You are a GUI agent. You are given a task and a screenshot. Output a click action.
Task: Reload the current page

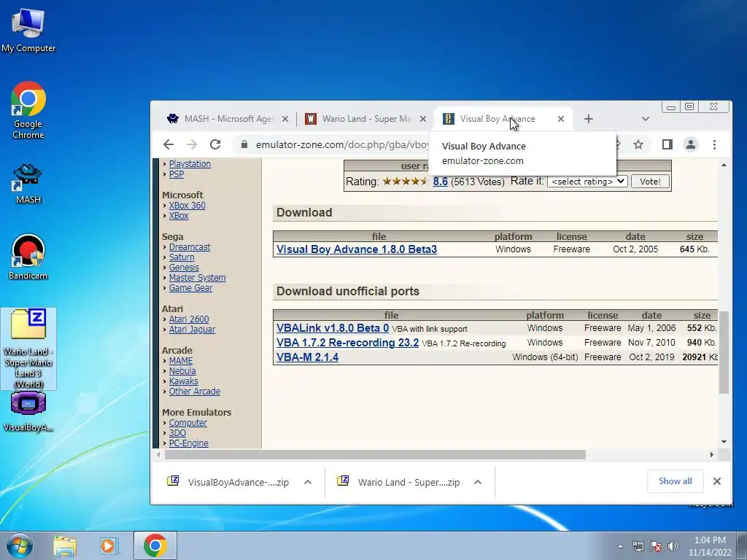coord(215,144)
